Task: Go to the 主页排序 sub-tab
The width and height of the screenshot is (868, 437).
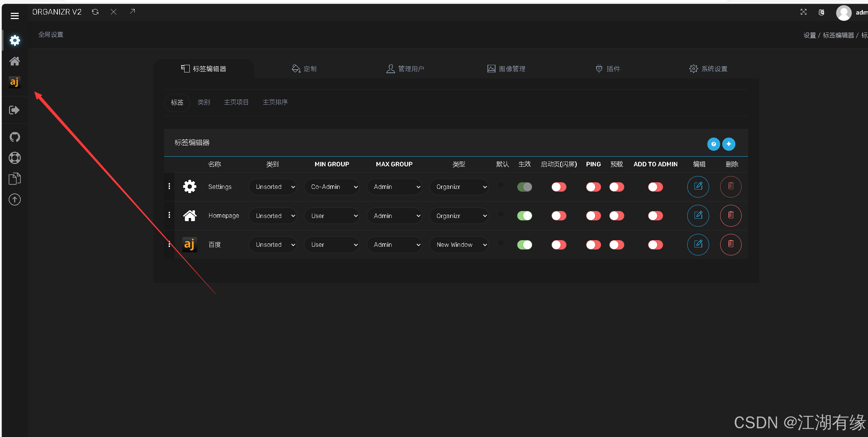Action: pyautogui.click(x=275, y=103)
